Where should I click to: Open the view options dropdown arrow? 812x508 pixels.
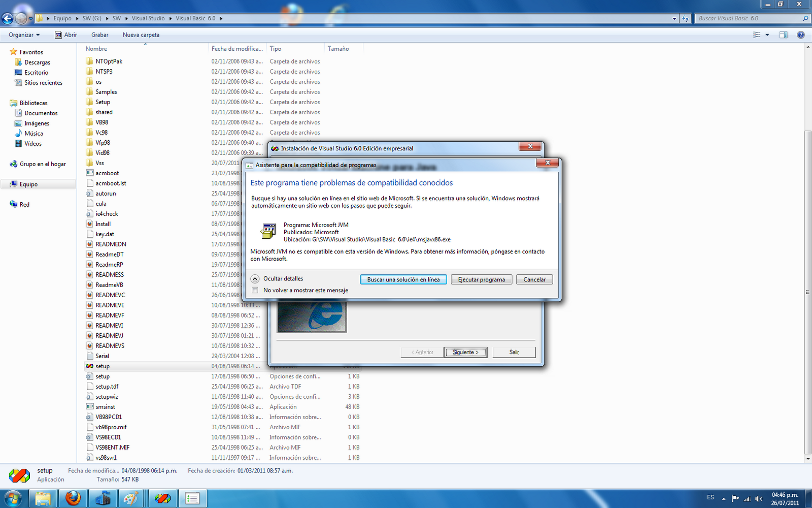[x=767, y=35]
